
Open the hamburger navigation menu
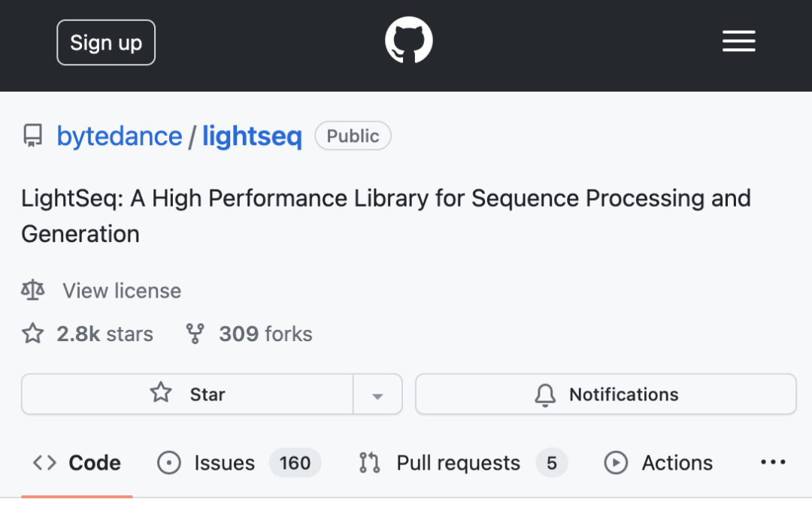click(x=738, y=41)
